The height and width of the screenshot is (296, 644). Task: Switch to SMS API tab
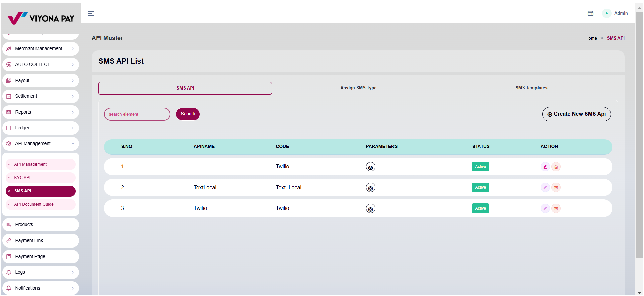[x=185, y=88]
